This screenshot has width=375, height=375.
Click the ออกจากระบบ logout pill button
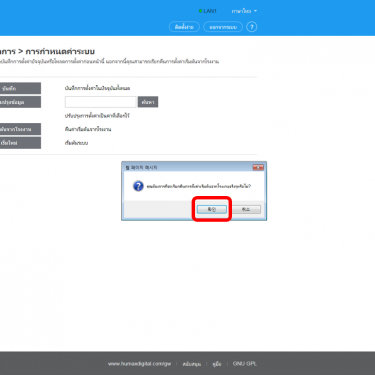223,27
